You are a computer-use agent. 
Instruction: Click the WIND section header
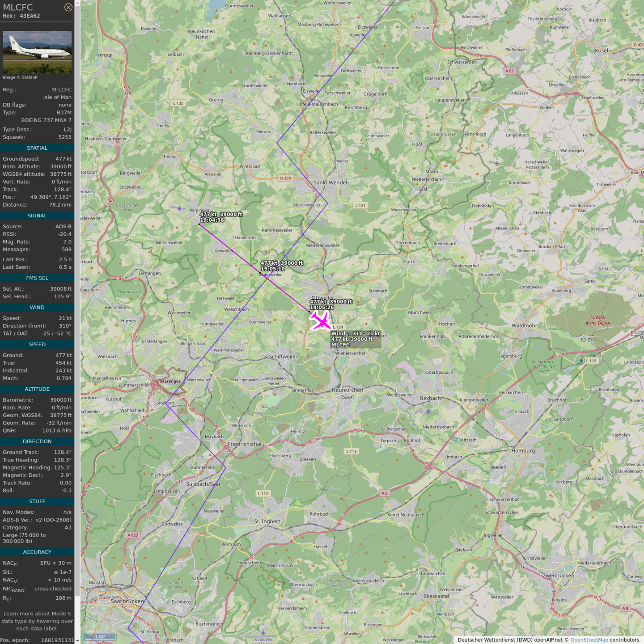(x=37, y=307)
